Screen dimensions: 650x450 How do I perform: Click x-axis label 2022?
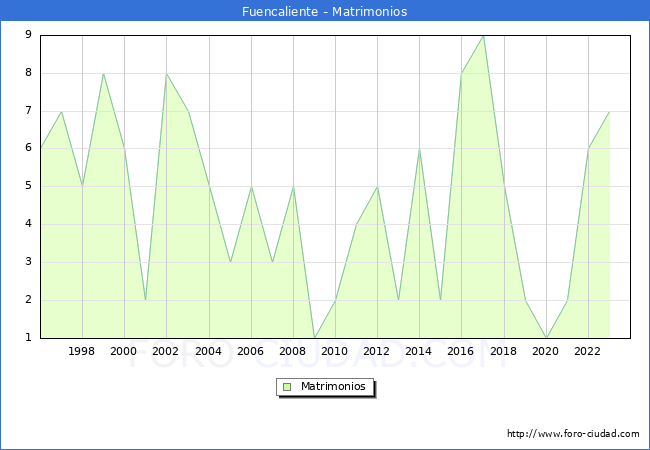coord(587,351)
